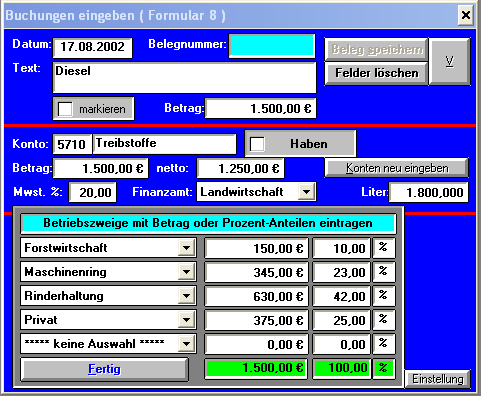Image resolution: width=481 pixels, height=396 pixels.
Task: Open the Finanzamt Landwirtschaft dropdown
Action: pos(306,192)
